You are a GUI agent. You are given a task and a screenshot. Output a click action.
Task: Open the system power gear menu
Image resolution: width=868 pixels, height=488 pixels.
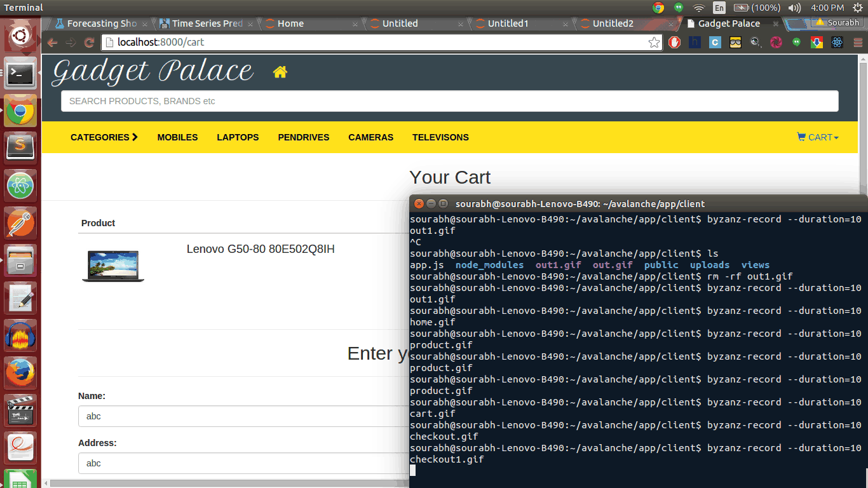pyautogui.click(x=858, y=8)
